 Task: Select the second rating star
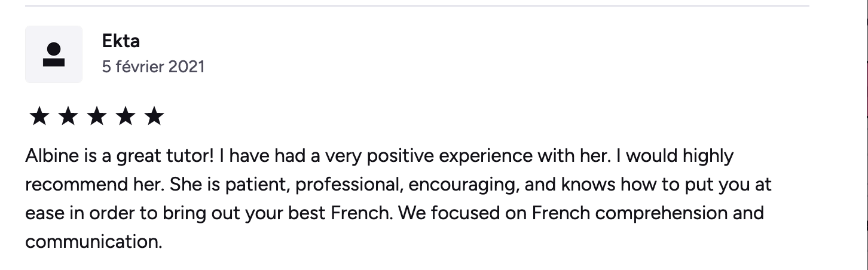coord(68,116)
